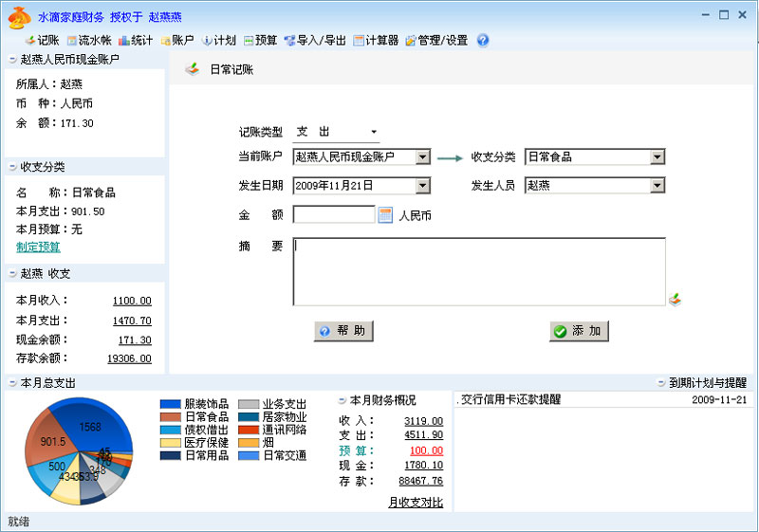Collapse the 本月财务概况 section

(x=342, y=400)
